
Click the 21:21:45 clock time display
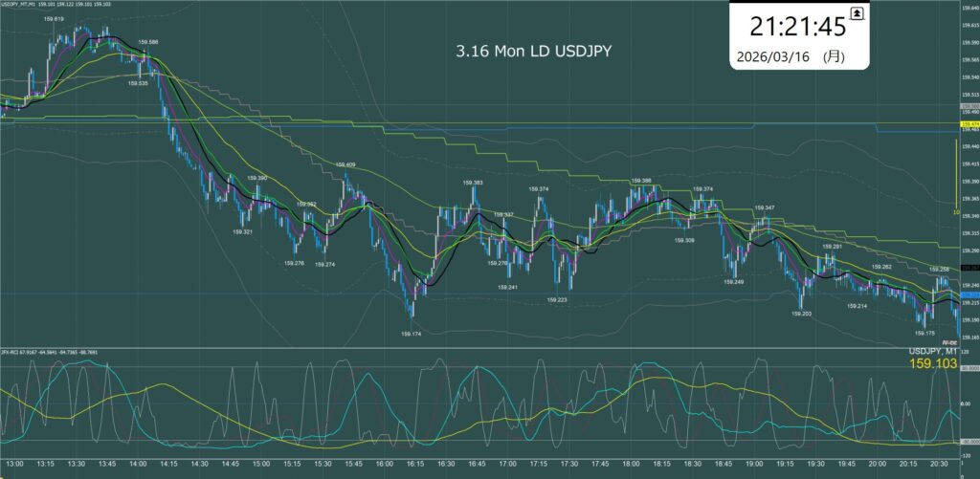click(x=798, y=27)
